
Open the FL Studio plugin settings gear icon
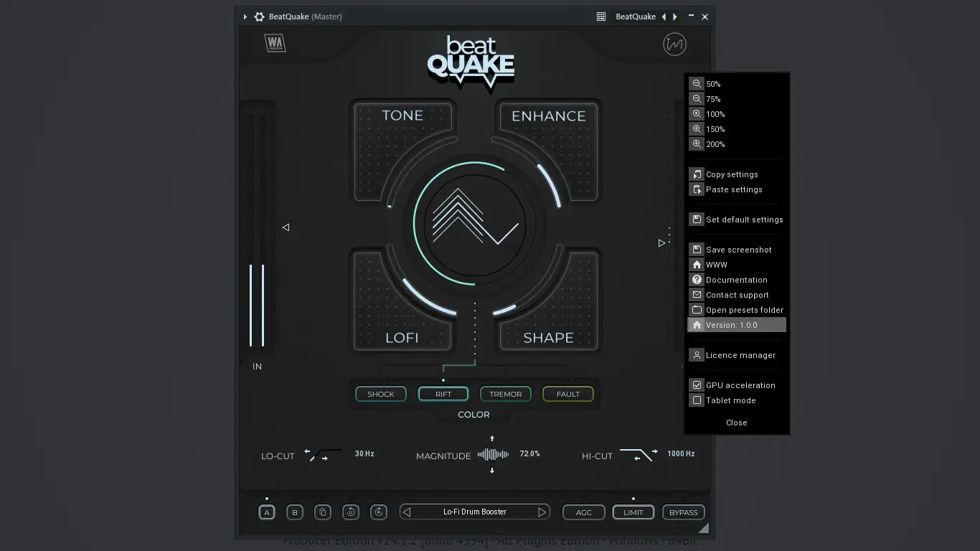point(259,16)
